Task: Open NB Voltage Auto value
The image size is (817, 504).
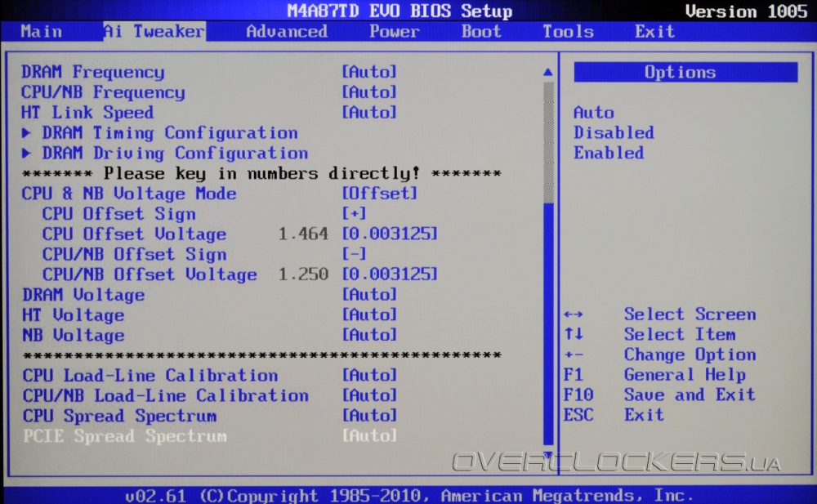Action: click(369, 335)
